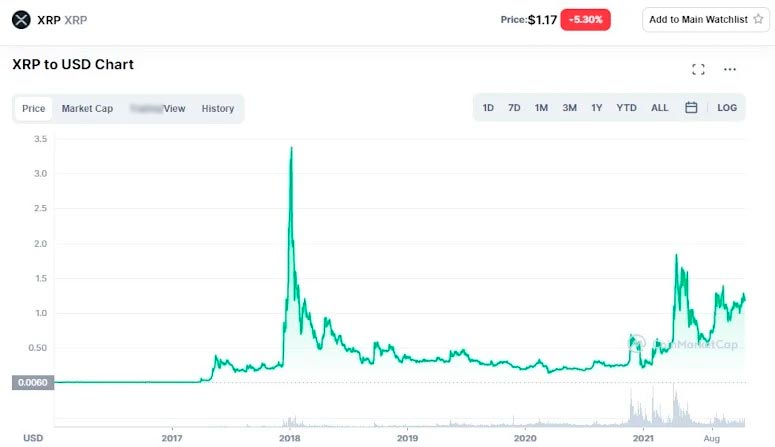775x447 pixels.
Task: Switch to the History tab
Action: 217,108
